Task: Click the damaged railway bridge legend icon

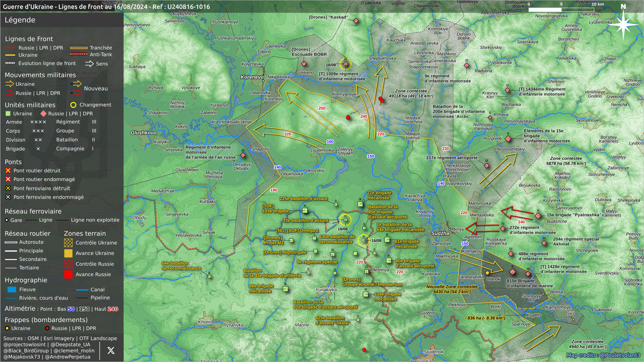Action: point(8,197)
